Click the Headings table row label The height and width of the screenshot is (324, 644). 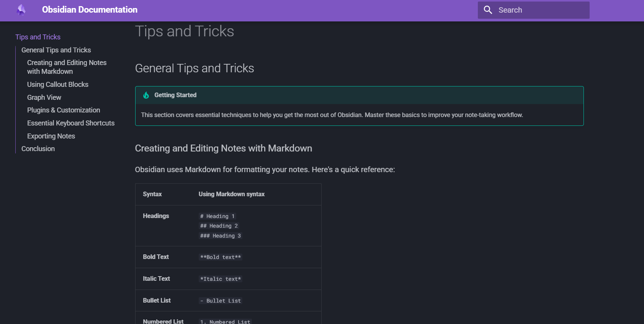(x=156, y=216)
